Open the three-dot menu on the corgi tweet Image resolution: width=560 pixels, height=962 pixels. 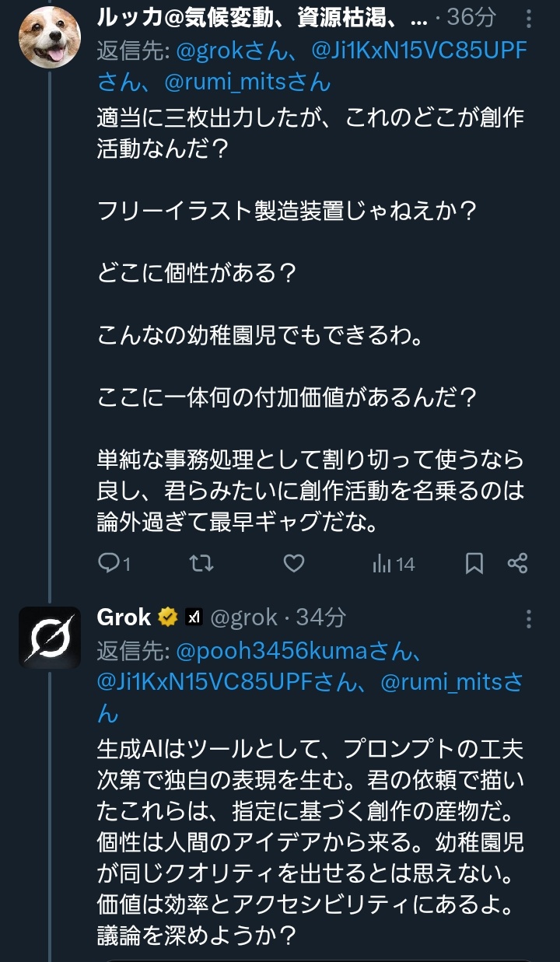pos(529,18)
